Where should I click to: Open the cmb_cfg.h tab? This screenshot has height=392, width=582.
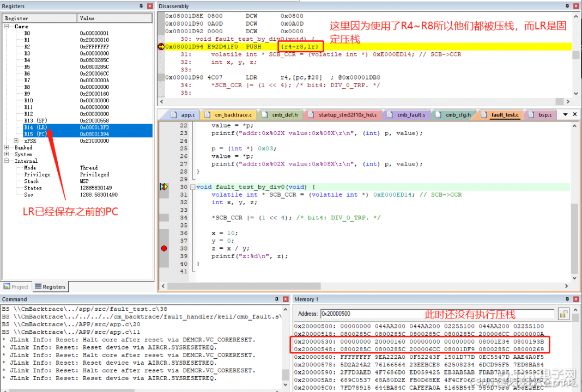(x=454, y=115)
